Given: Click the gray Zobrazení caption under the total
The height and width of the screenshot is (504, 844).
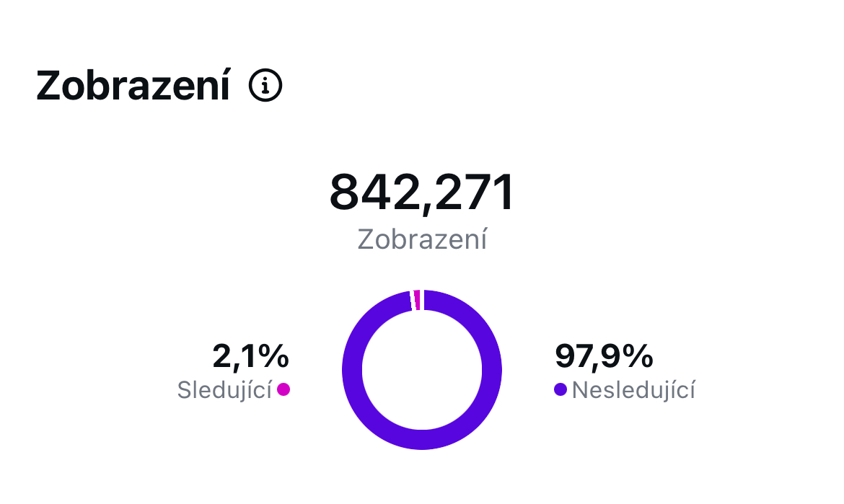Looking at the screenshot, I should 422,239.
